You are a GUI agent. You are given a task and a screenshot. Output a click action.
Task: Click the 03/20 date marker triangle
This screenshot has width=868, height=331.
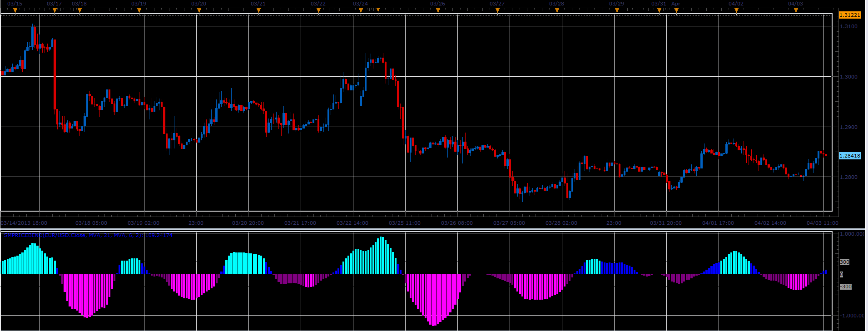(198, 10)
